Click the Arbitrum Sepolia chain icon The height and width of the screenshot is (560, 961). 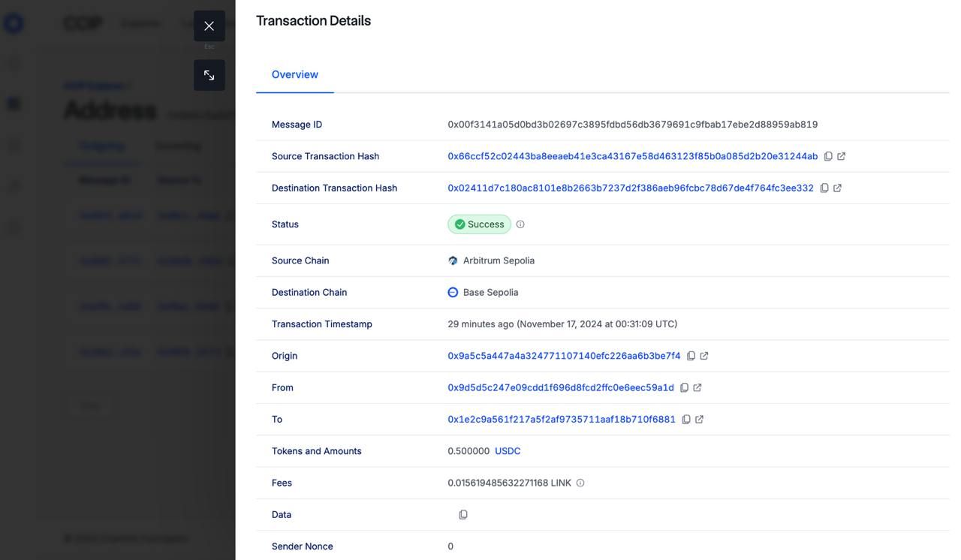coord(453,261)
